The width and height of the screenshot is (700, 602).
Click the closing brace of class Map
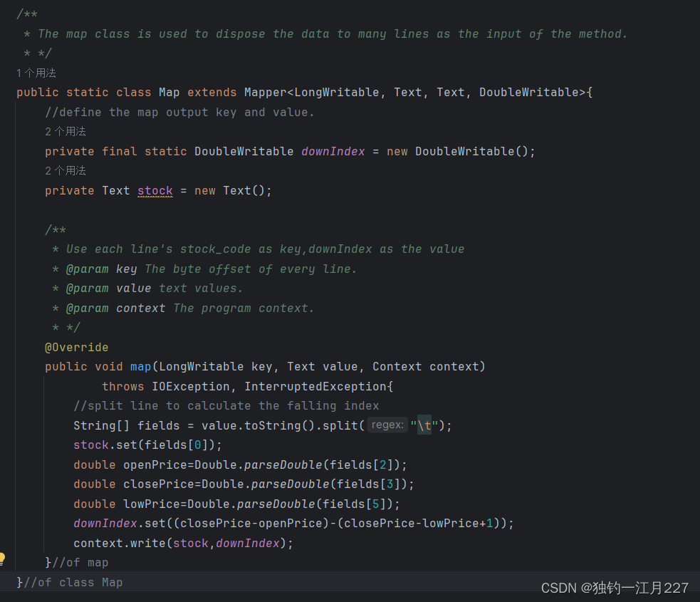tap(19, 582)
